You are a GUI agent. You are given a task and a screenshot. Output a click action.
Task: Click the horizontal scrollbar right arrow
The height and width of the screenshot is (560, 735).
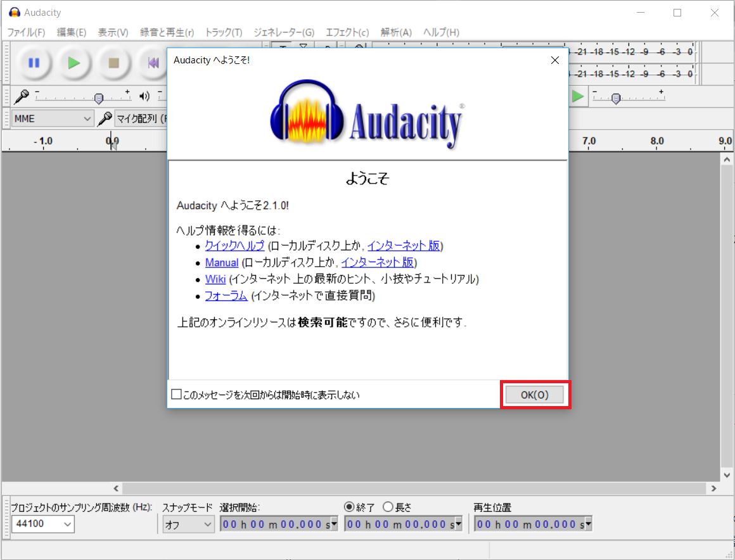point(713,488)
